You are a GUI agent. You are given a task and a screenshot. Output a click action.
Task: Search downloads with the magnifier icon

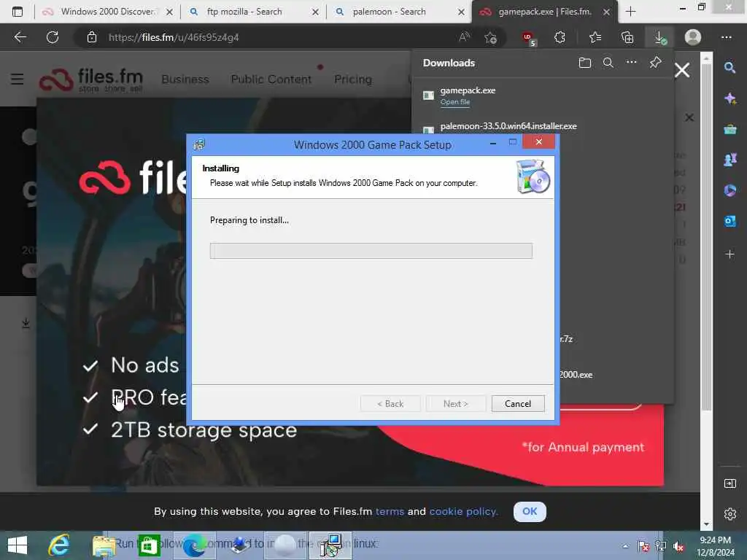pyautogui.click(x=608, y=63)
